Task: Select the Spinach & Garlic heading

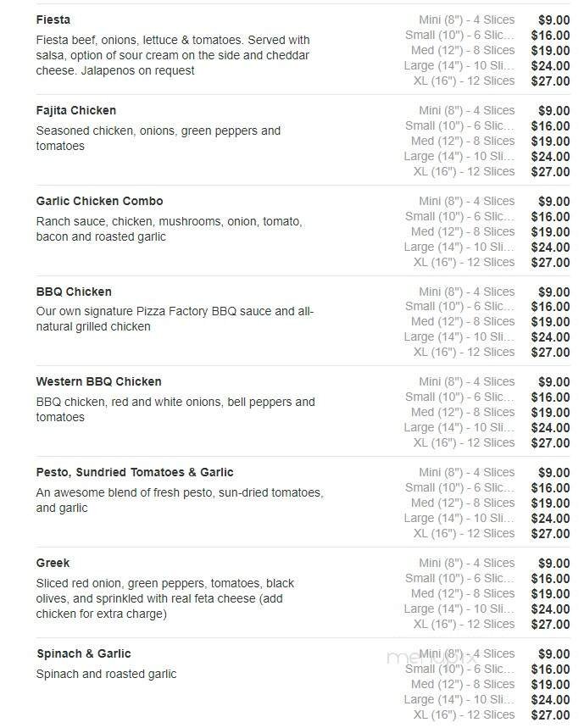Action: pos(83,653)
